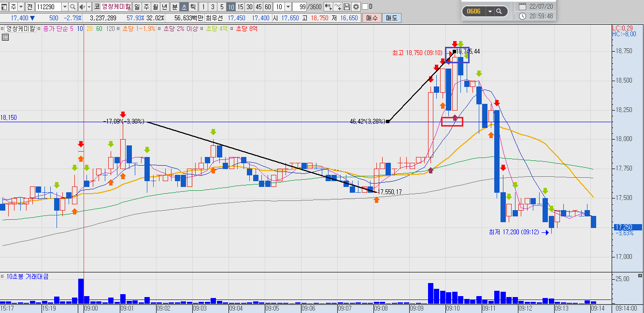The width and height of the screenshot is (644, 313).
Task: Open dropdown arrow next to speaker icon
Action: pyautogui.click(x=89, y=7)
